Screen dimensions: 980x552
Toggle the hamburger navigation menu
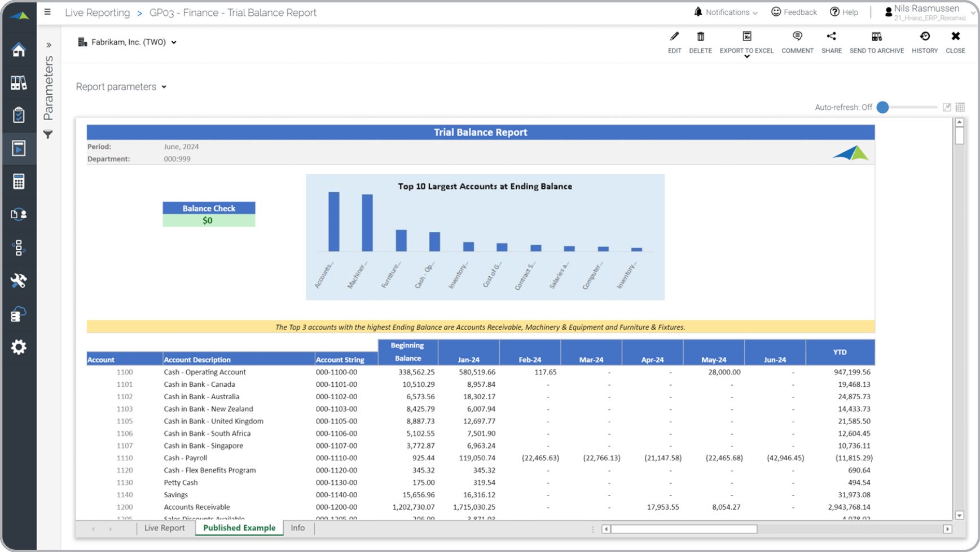pos(47,12)
